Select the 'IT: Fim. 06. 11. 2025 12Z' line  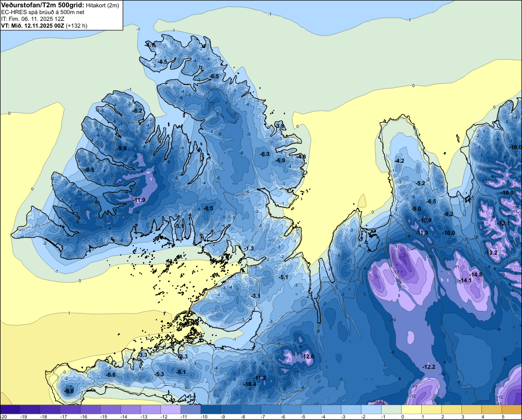click(x=32, y=19)
